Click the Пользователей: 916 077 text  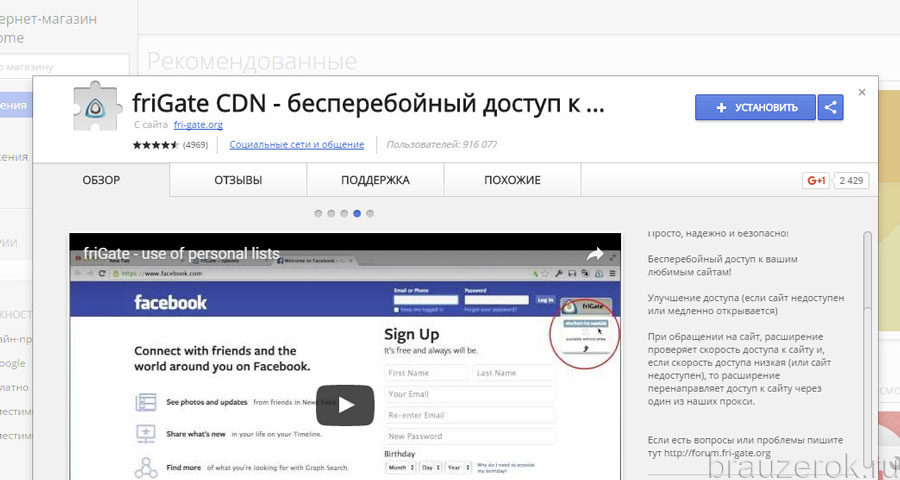pyautogui.click(x=441, y=145)
